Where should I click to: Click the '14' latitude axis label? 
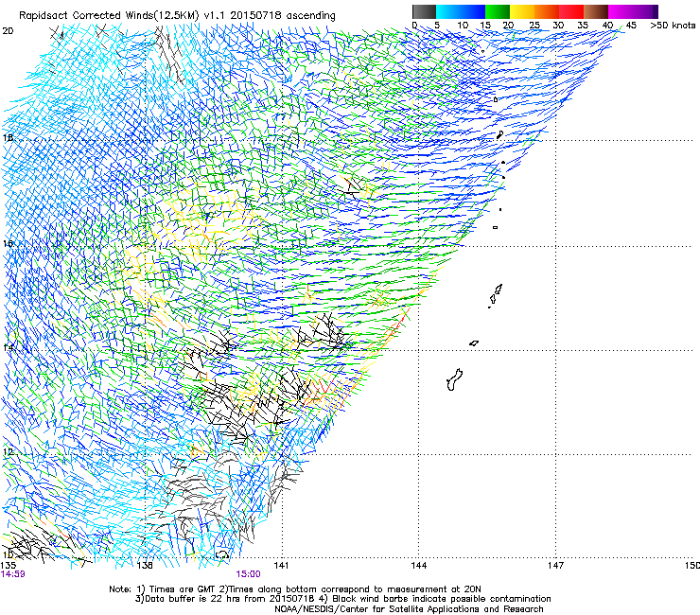pyautogui.click(x=8, y=347)
